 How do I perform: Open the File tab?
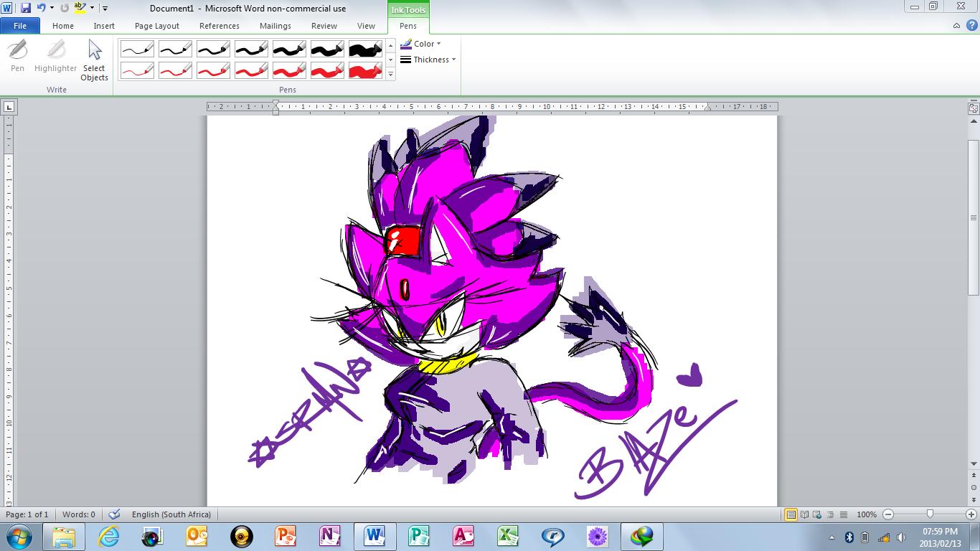click(x=20, y=26)
